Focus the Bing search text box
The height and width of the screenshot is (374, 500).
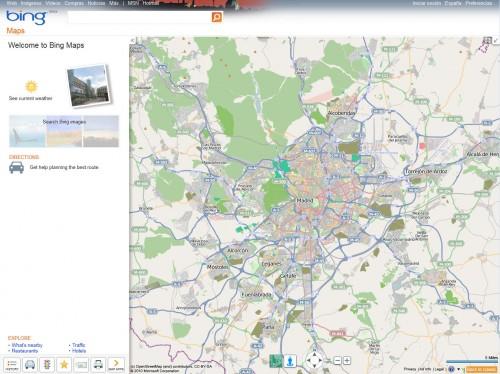point(140,17)
